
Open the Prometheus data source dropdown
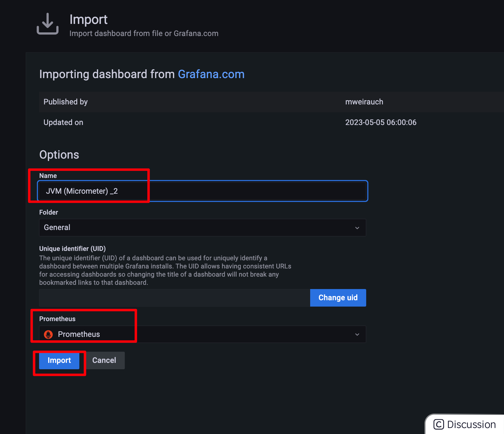point(202,334)
